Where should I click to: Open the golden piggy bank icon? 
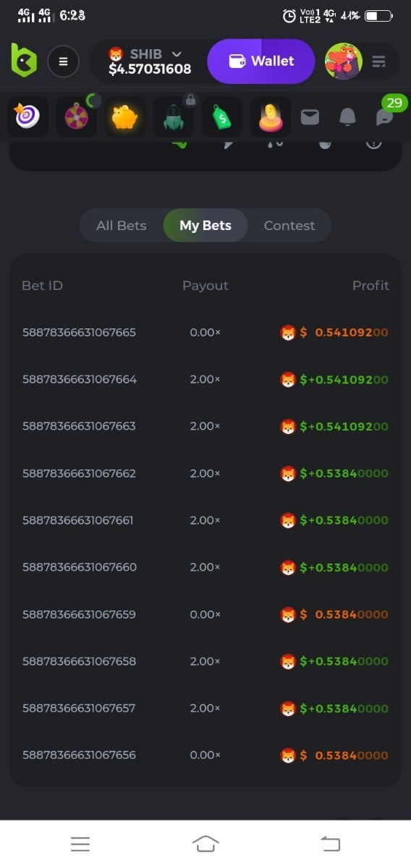point(125,117)
